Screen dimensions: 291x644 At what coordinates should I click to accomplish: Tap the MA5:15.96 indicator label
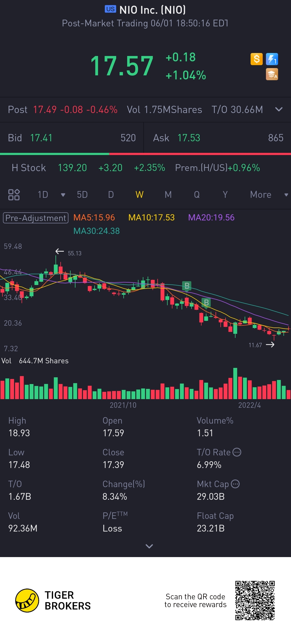pyautogui.click(x=94, y=217)
